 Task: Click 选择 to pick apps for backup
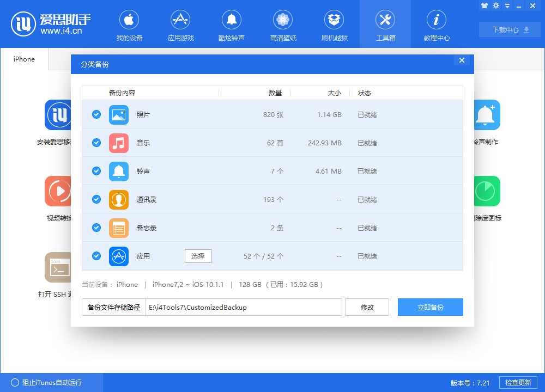tap(198, 256)
